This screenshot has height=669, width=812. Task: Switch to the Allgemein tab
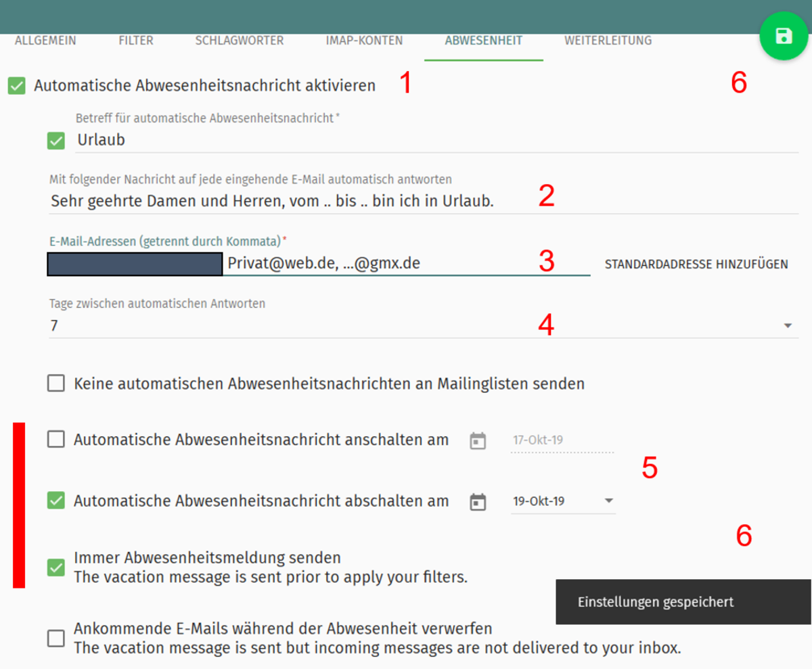coord(45,41)
